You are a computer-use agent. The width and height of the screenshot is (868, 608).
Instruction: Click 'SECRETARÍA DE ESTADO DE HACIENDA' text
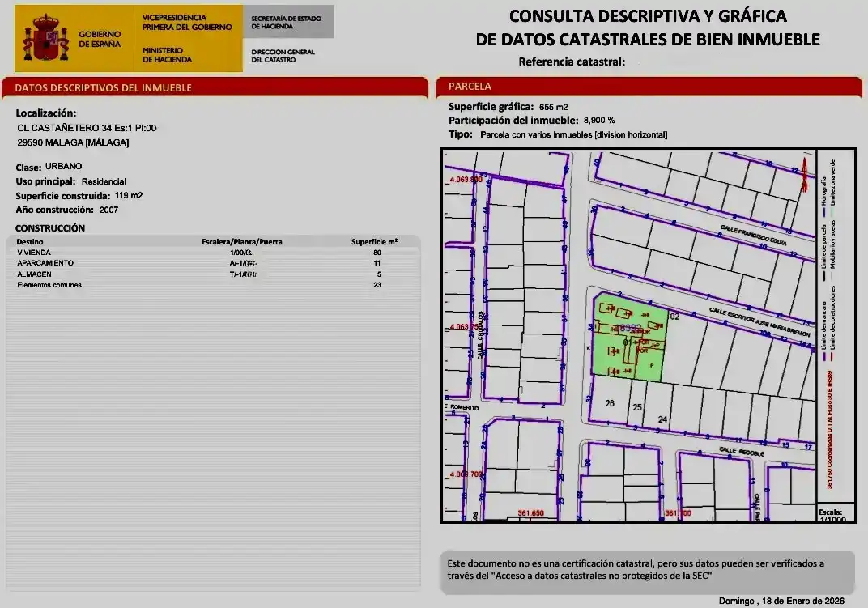click(286, 22)
